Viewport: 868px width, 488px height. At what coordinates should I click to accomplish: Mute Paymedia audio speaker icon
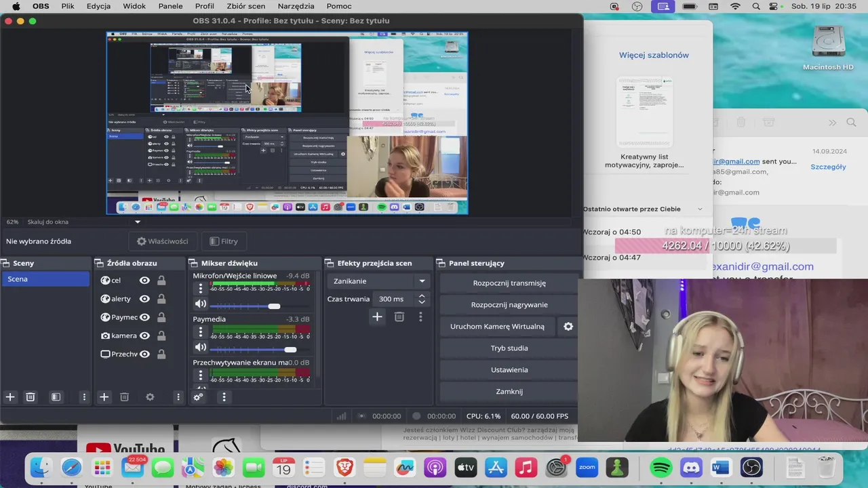pyautogui.click(x=201, y=347)
